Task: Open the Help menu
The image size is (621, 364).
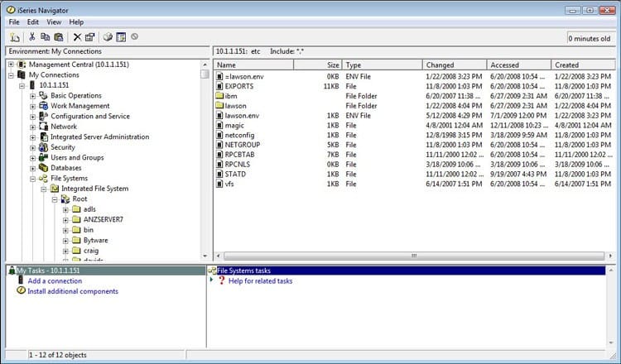Action: pos(76,22)
